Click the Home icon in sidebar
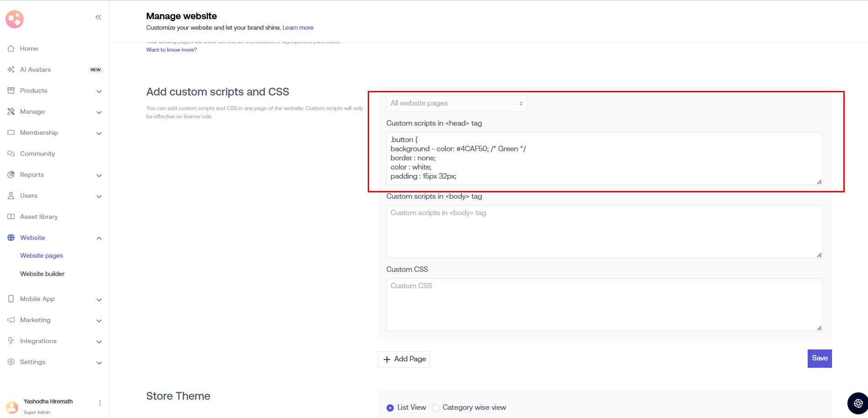The width and height of the screenshot is (868, 418). coord(11,48)
